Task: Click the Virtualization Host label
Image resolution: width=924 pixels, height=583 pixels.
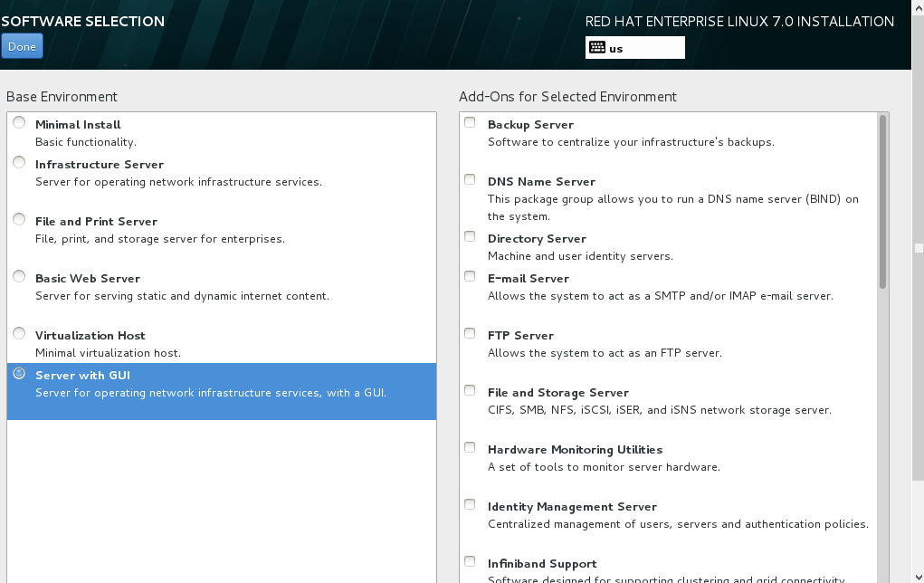Action: tap(90, 336)
